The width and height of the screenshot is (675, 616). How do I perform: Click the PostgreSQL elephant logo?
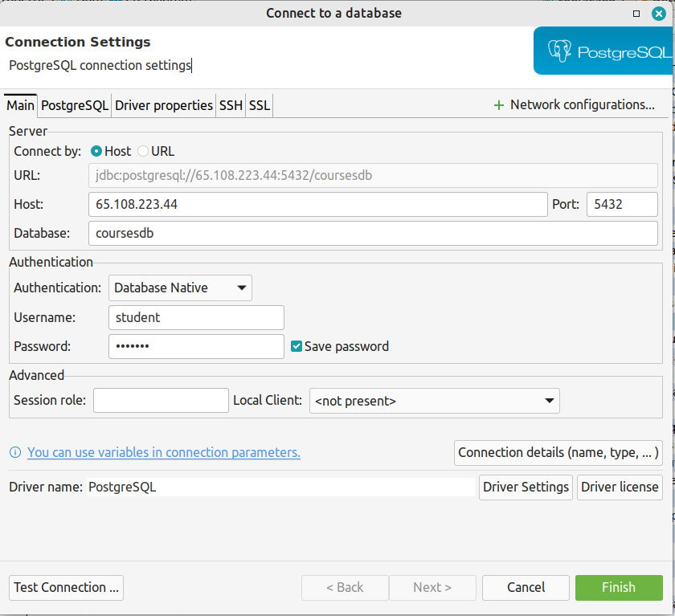(559, 52)
